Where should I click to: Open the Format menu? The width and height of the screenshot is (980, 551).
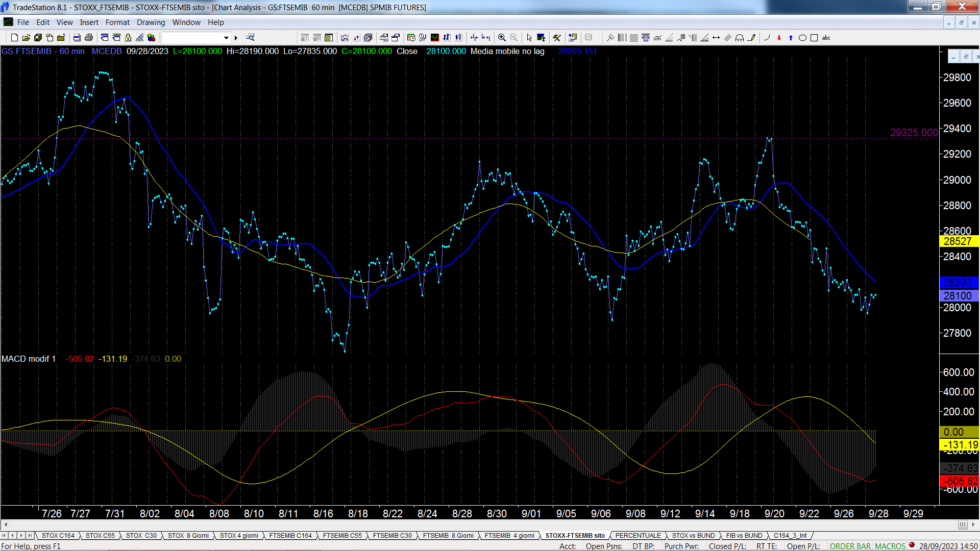tap(117, 22)
